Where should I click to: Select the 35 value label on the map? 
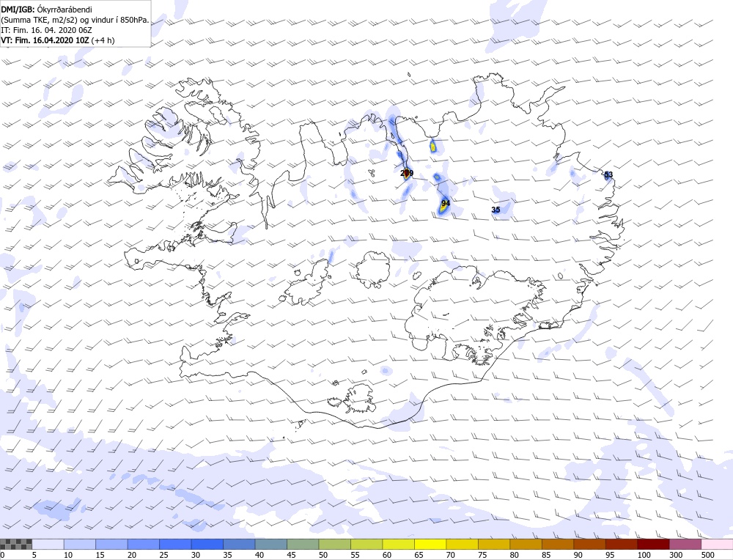(496, 210)
